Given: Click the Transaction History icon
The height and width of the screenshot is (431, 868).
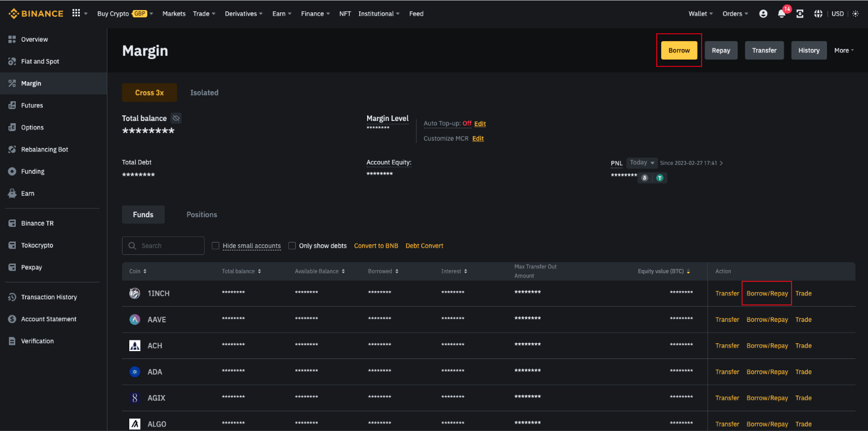Looking at the screenshot, I should (x=12, y=297).
